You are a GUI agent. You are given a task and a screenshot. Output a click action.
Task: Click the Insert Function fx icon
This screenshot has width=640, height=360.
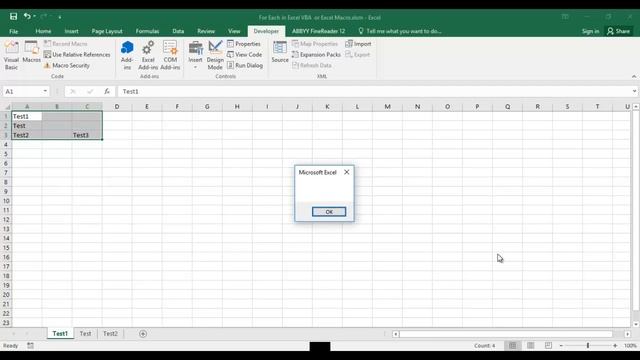tap(107, 91)
